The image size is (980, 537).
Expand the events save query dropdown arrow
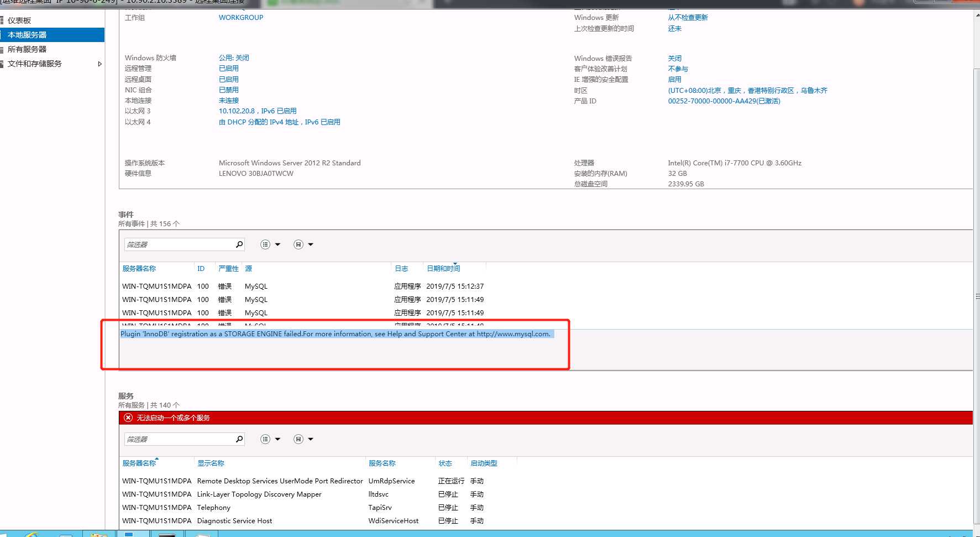(311, 244)
